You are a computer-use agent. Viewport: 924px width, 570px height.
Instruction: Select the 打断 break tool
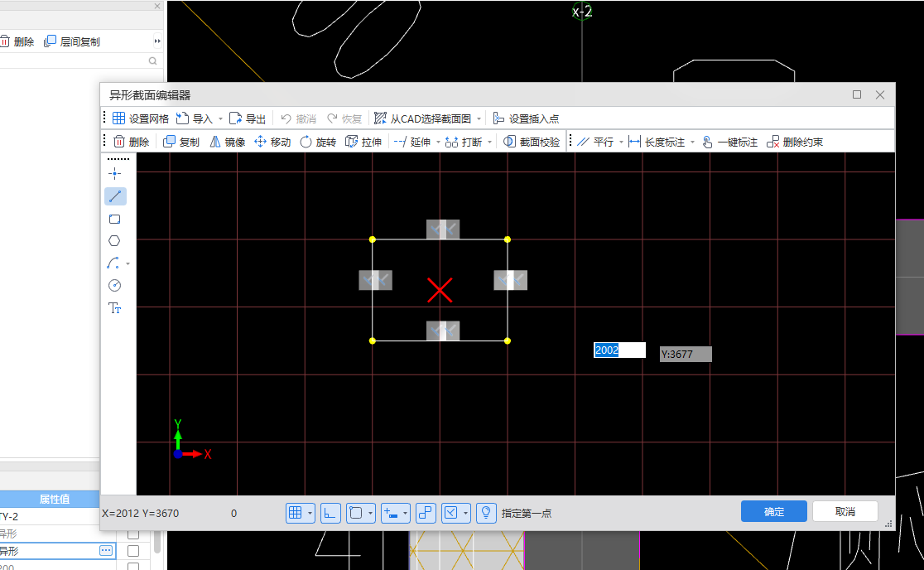tap(463, 142)
